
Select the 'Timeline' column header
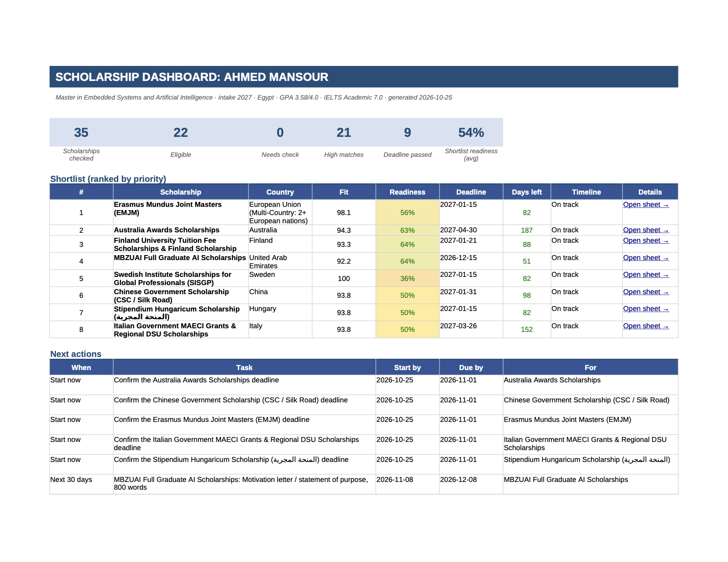(586, 192)
